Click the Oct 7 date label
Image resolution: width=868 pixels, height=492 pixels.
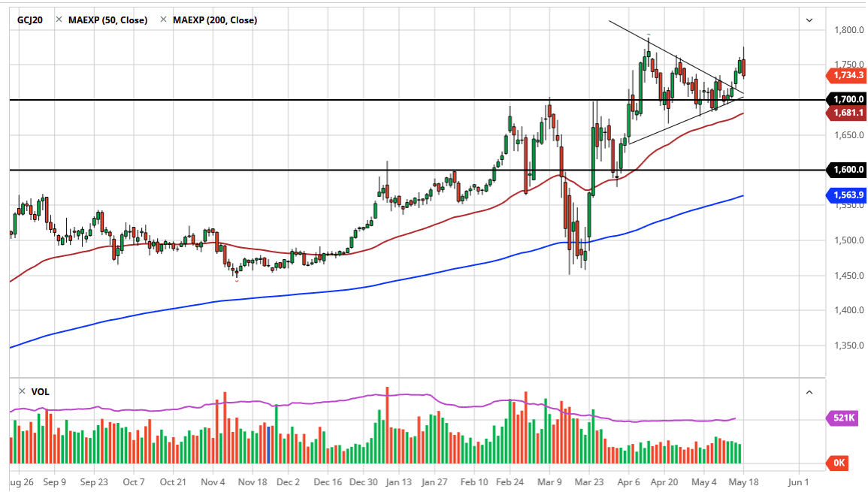click(134, 482)
